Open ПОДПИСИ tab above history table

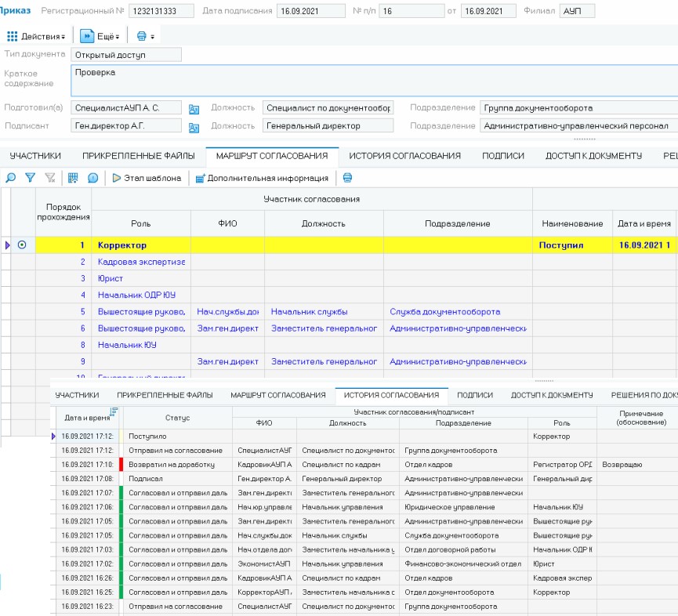click(475, 395)
